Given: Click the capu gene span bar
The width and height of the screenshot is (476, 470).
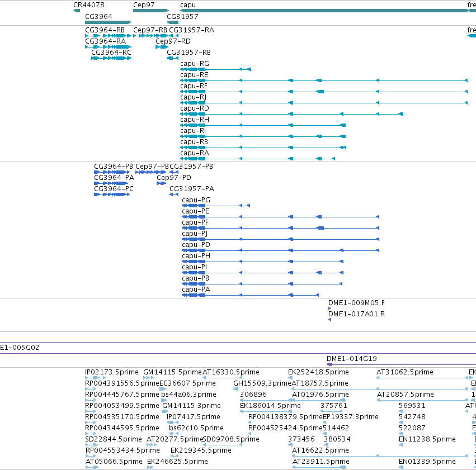Looking at the screenshot, I should tap(324, 11).
